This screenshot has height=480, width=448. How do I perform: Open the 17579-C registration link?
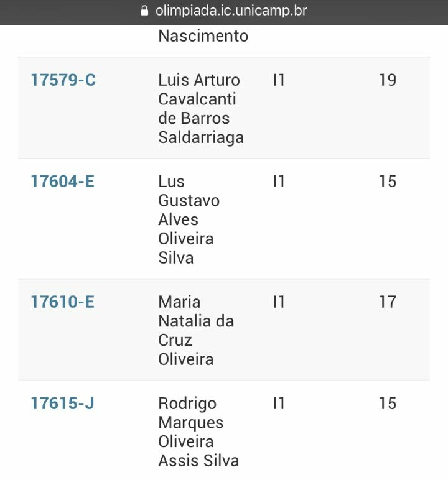(x=63, y=80)
